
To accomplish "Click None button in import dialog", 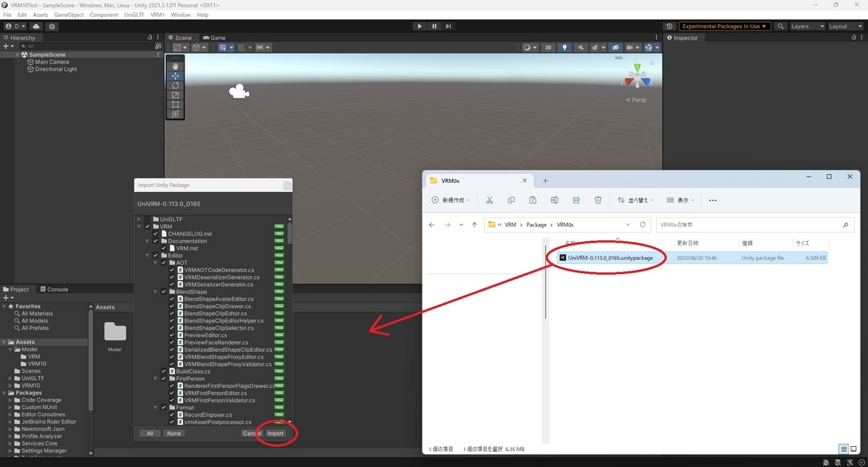I will pyautogui.click(x=173, y=433).
